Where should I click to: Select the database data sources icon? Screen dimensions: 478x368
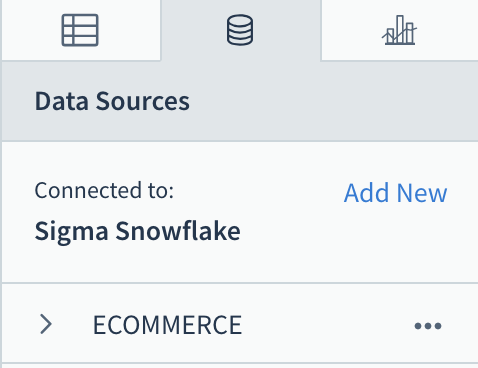[240, 30]
